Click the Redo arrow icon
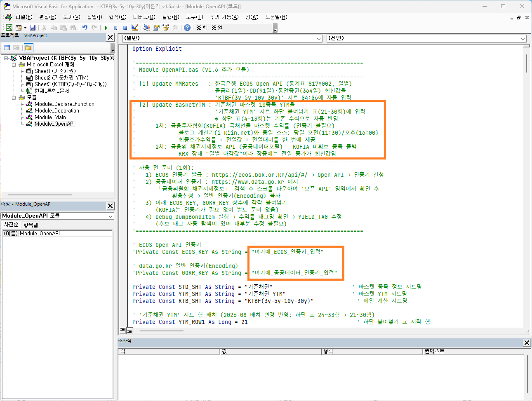Screen dimensions: 532x401 point(94,28)
